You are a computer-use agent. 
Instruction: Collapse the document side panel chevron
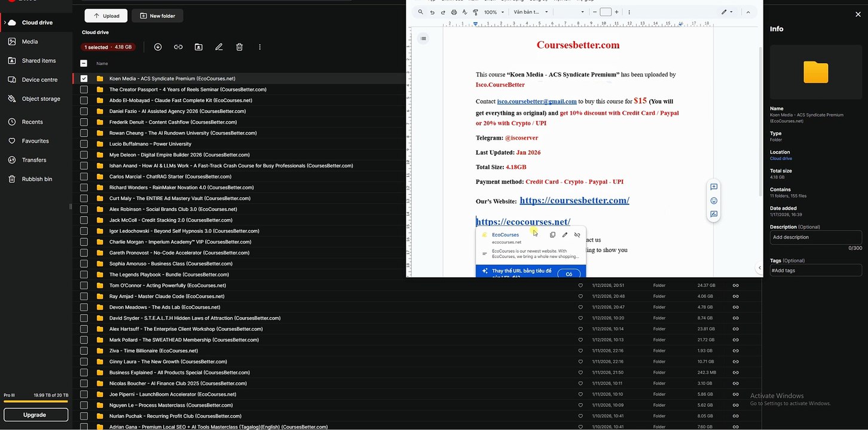(x=759, y=268)
